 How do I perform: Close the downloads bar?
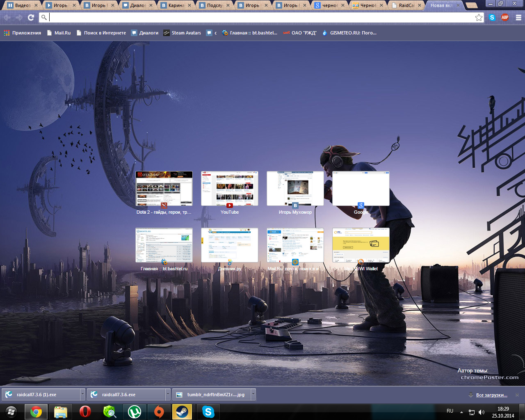tap(517, 395)
